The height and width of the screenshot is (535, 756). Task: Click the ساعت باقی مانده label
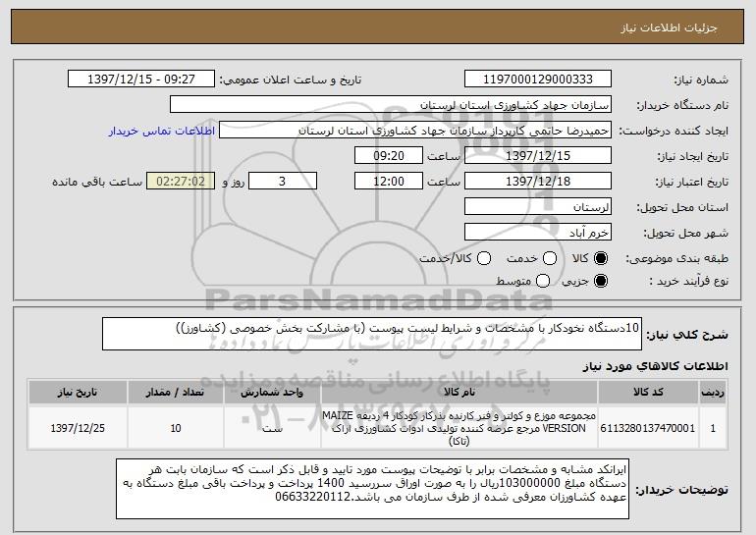pos(97,182)
